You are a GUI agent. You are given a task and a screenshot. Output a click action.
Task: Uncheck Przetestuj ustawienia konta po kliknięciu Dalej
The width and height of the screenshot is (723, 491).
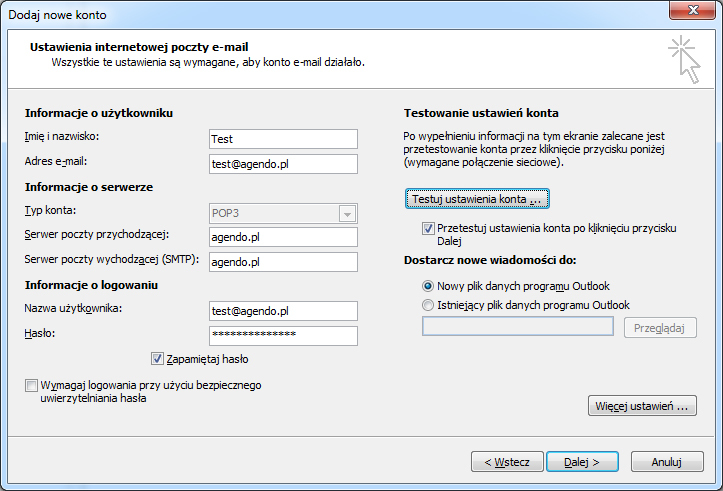click(428, 228)
